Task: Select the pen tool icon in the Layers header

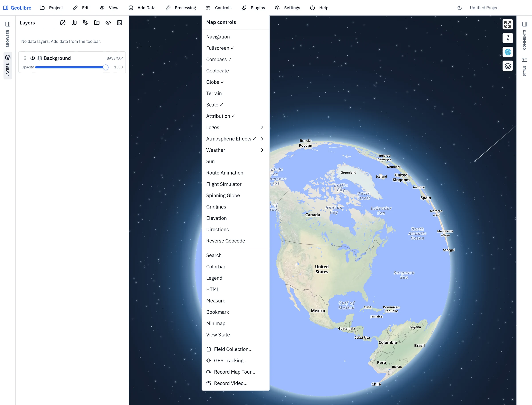Action: pyautogui.click(x=85, y=23)
